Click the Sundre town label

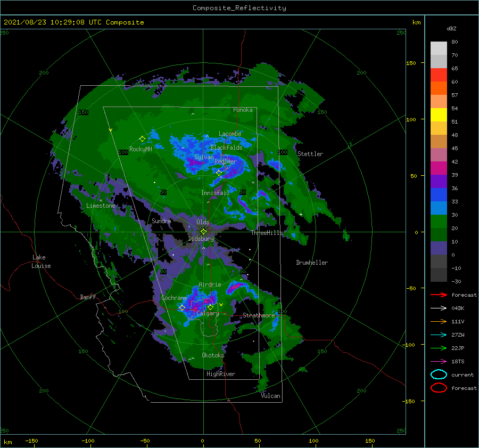coord(161,221)
